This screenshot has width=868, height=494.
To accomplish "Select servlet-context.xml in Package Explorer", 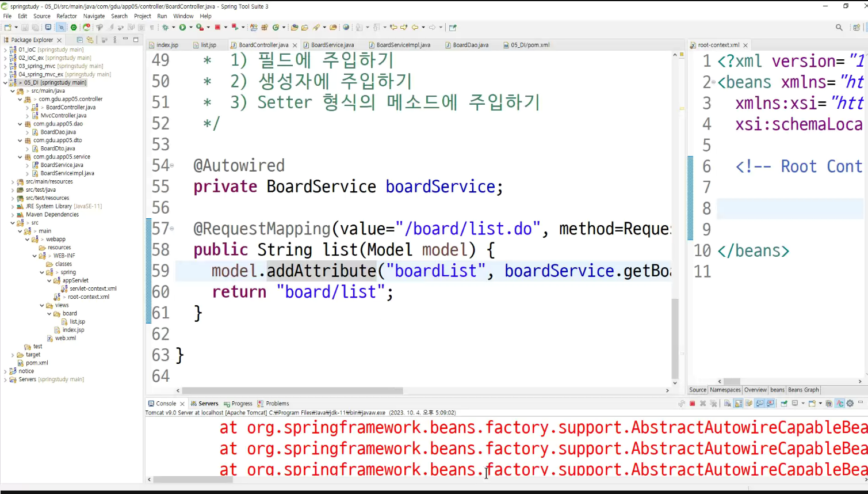I will point(93,288).
